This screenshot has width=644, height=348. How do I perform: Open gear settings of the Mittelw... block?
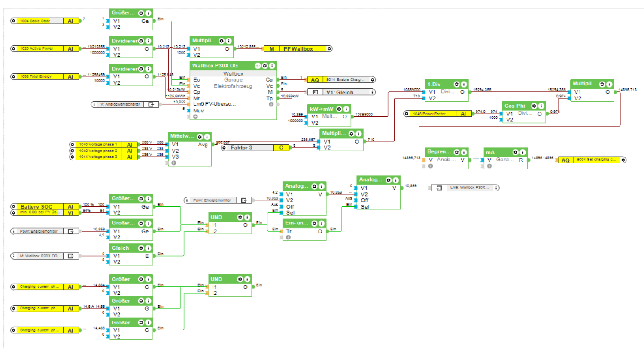tap(200, 136)
